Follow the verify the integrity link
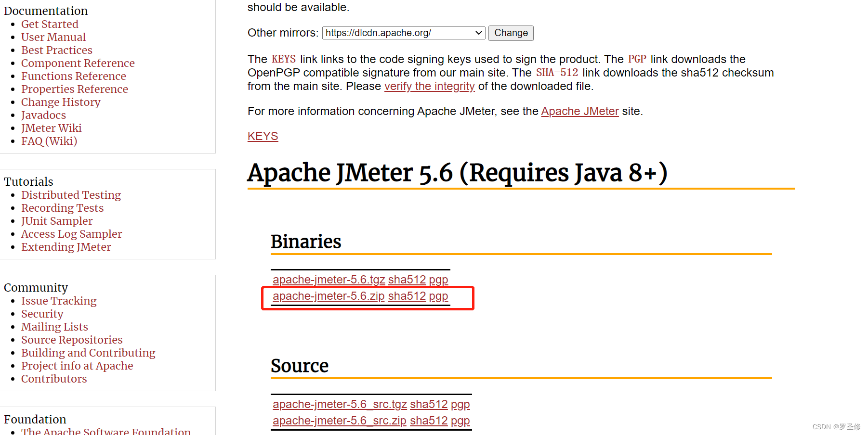 429,86
